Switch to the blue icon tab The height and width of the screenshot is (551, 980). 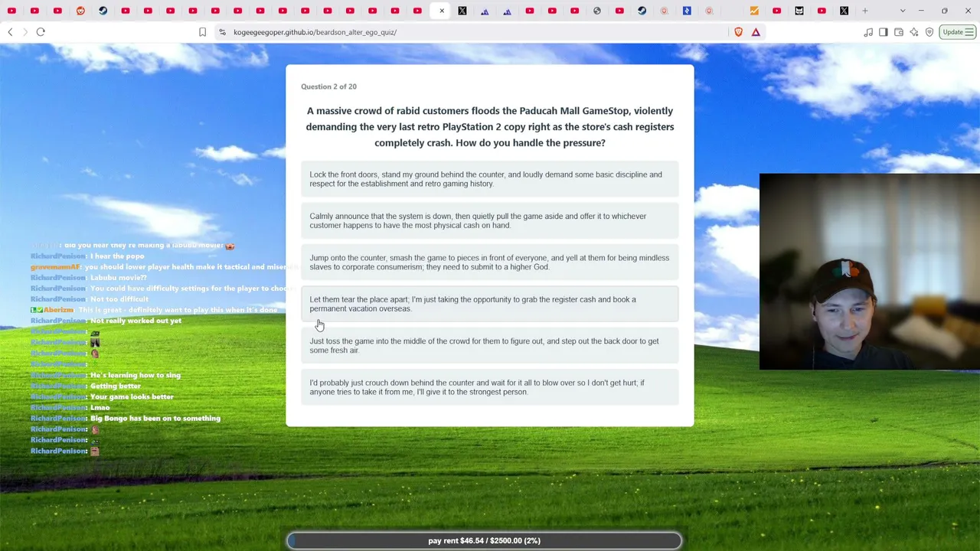click(687, 11)
